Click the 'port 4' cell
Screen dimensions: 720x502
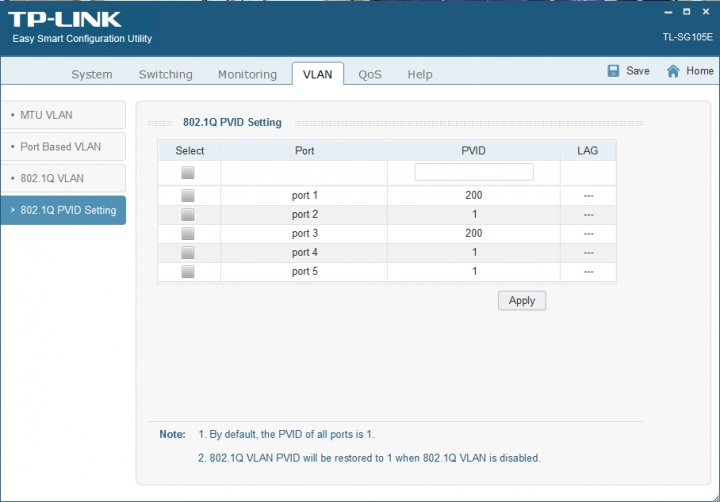coord(304,253)
